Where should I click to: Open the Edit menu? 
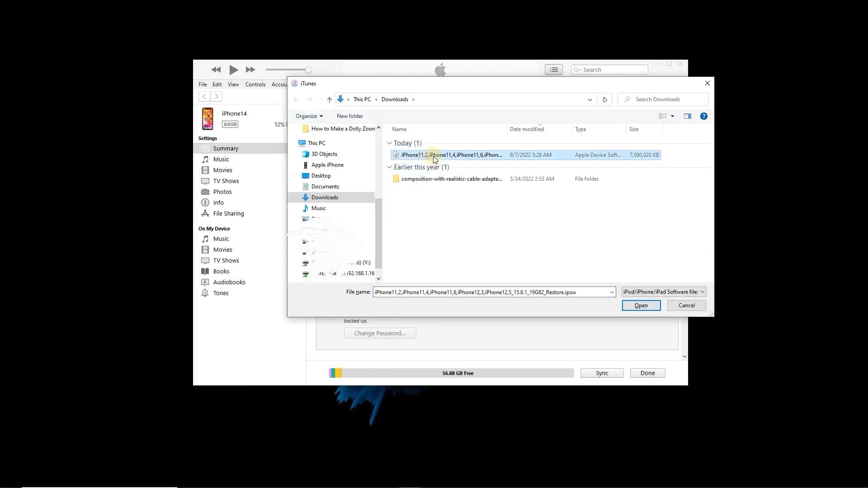pyautogui.click(x=217, y=84)
